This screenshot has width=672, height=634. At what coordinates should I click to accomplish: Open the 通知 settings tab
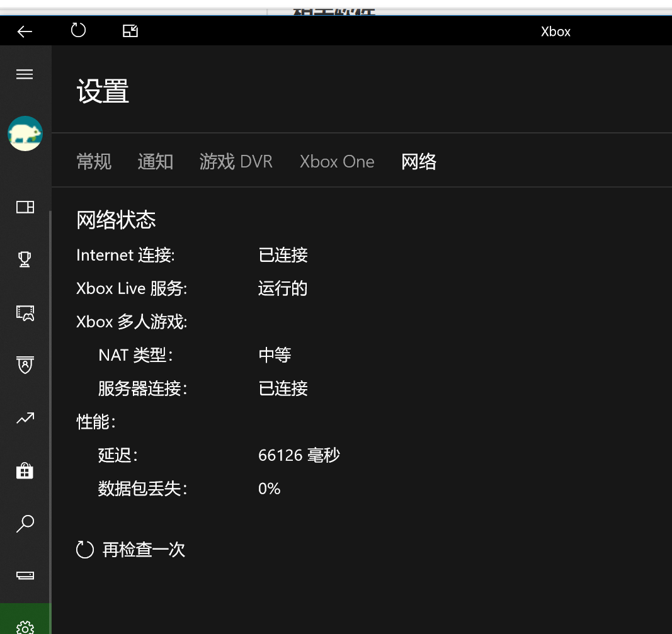tap(155, 162)
